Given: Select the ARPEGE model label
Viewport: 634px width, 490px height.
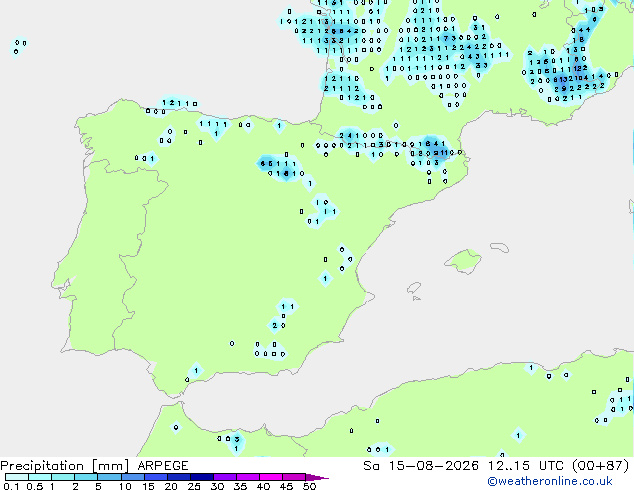Looking at the screenshot, I should [163, 466].
